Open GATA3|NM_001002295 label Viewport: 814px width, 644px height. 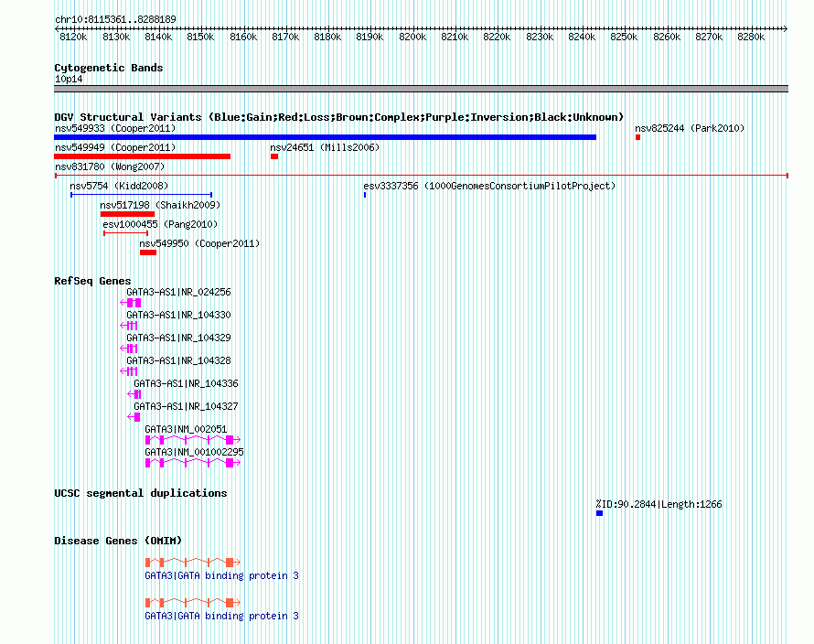pos(194,452)
